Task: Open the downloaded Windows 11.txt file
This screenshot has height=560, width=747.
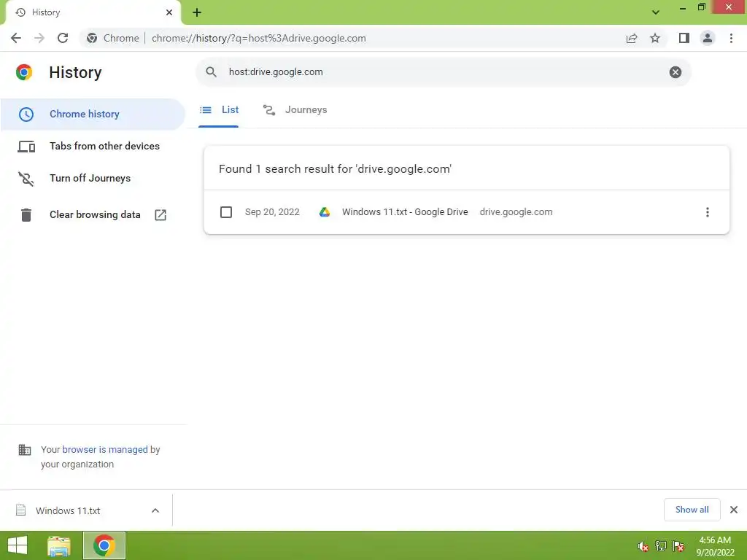Action: point(68,510)
